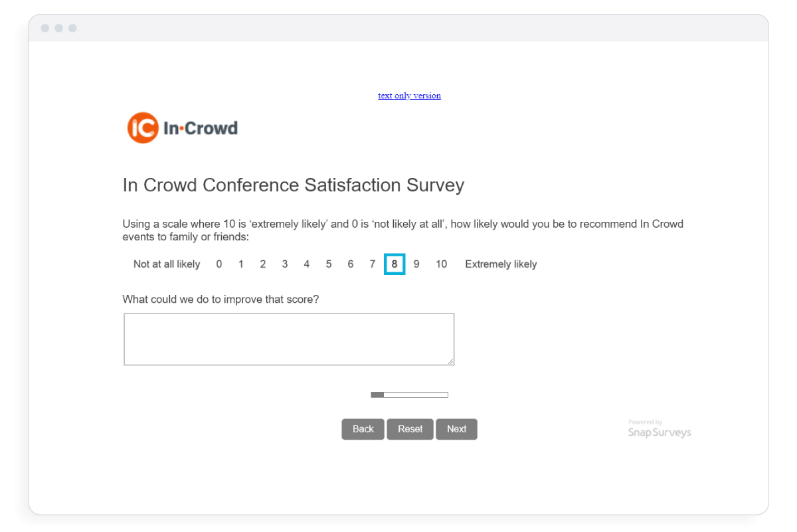The image size is (797, 532).
Task: Select rating 0 on the scale
Action: 219,264
